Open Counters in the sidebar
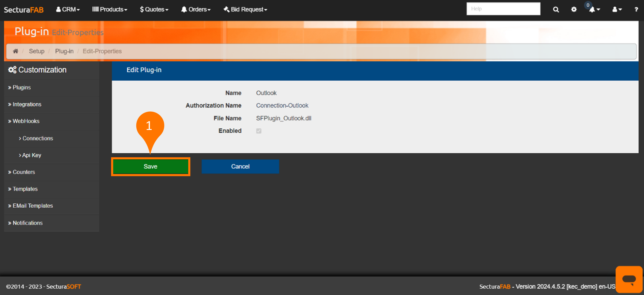The height and width of the screenshot is (295, 644). click(52, 172)
